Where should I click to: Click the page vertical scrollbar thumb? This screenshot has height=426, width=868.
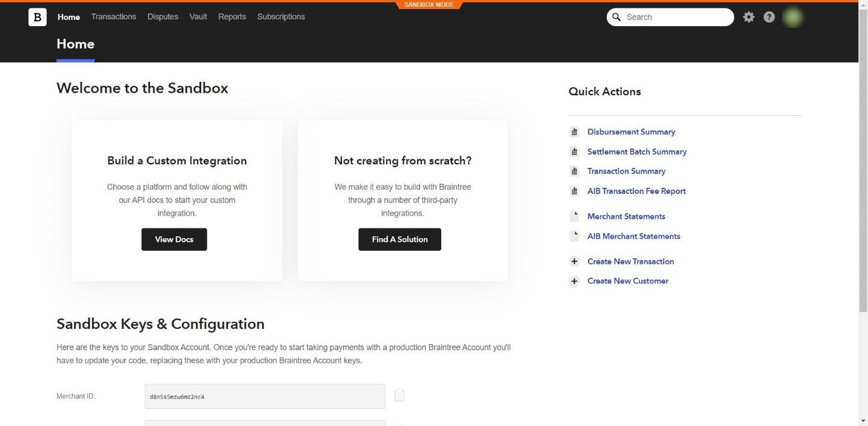tap(863, 161)
